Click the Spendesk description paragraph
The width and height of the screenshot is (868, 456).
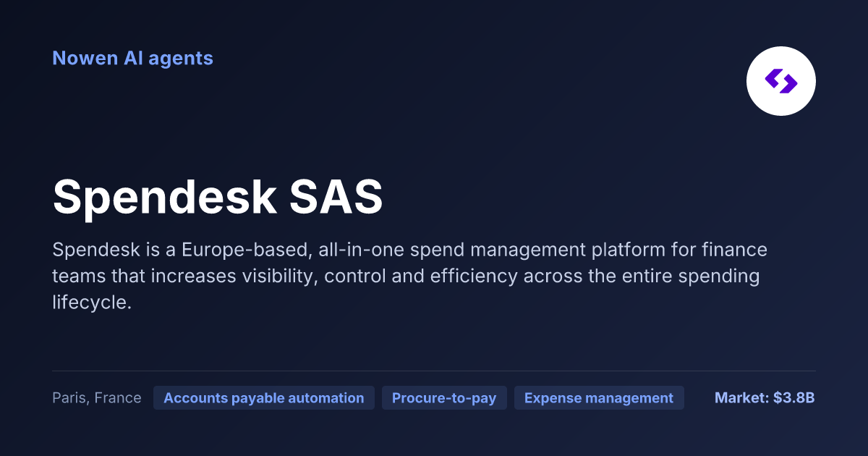point(410,276)
